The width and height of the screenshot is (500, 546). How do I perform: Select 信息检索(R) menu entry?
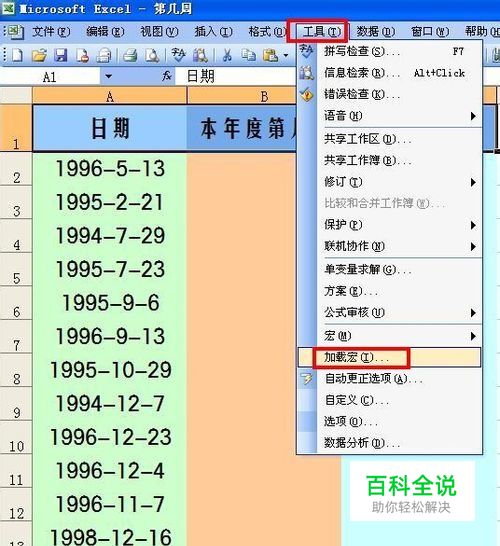(x=390, y=73)
